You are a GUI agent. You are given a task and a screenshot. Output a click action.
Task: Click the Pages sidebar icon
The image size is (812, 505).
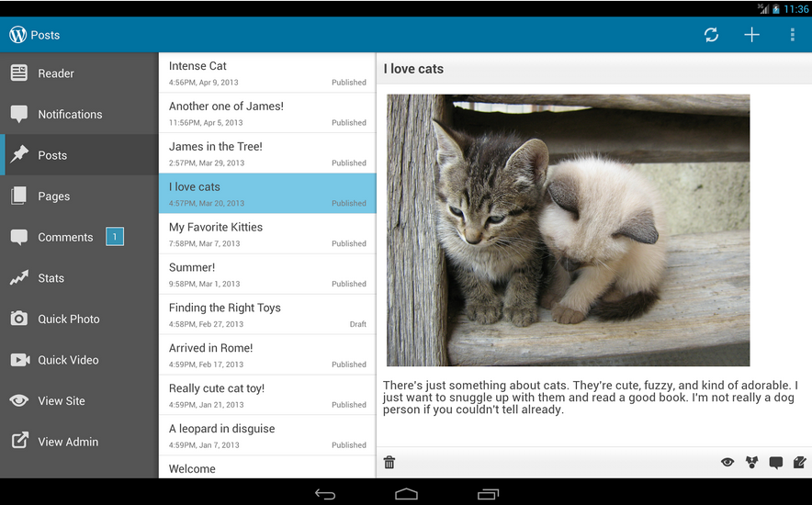point(18,196)
